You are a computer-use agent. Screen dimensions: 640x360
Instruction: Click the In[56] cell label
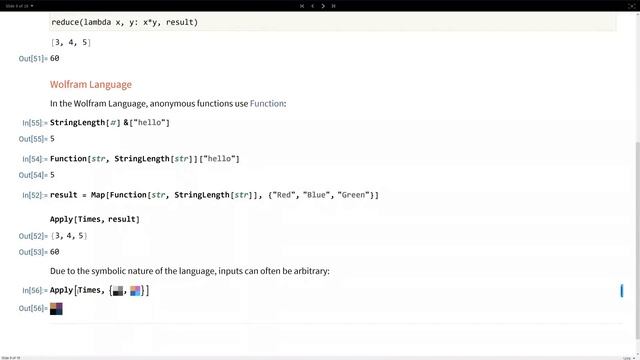(x=35, y=291)
